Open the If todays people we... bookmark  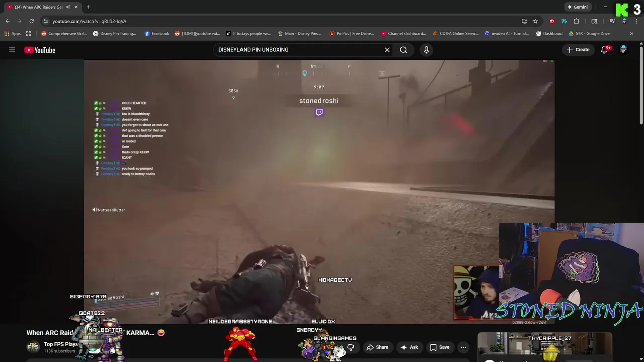(249, 34)
